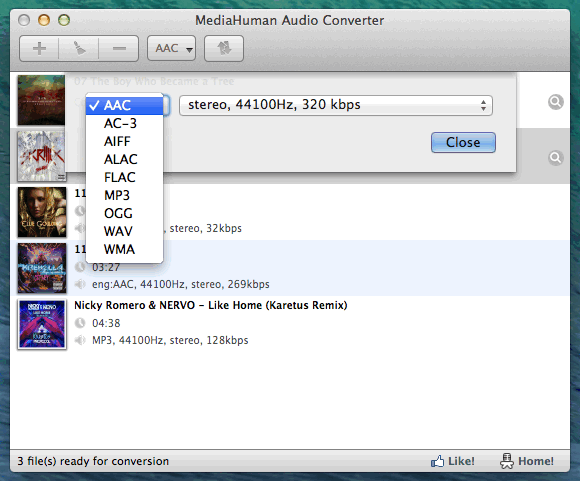Open the stereo, 44100Hz, 320 kbps quality dropdown
580x481 pixels.
[336, 105]
